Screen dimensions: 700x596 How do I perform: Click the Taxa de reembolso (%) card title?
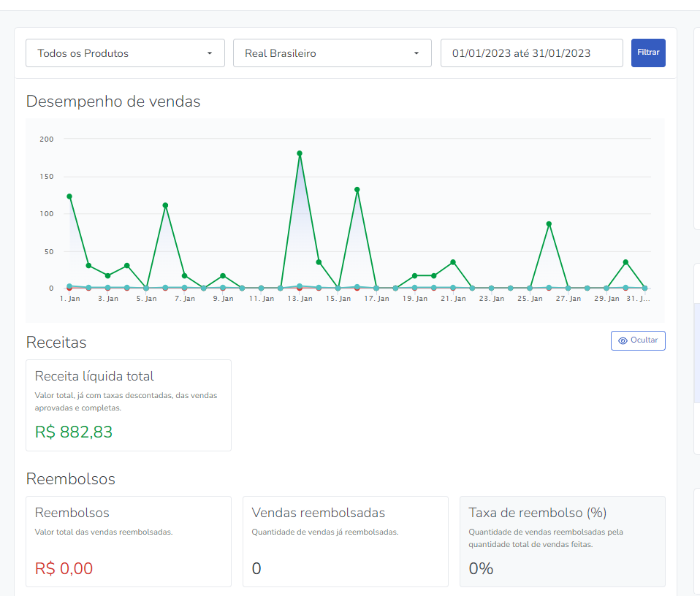538,513
